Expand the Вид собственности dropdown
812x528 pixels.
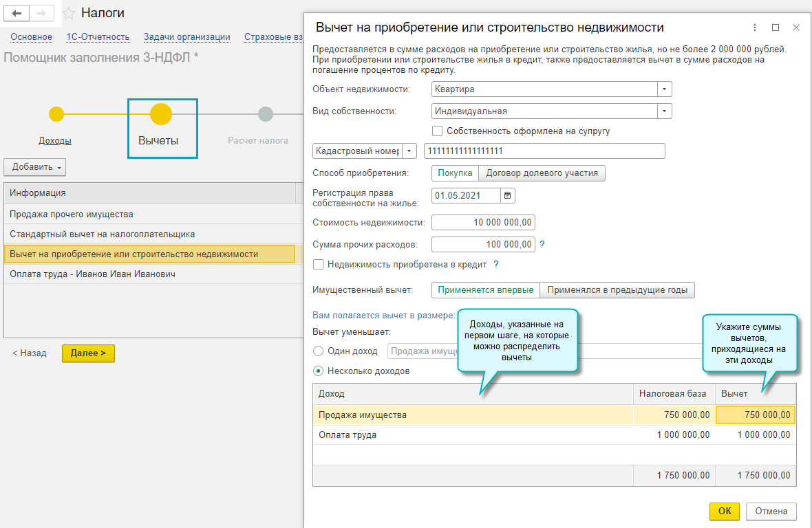coord(664,111)
